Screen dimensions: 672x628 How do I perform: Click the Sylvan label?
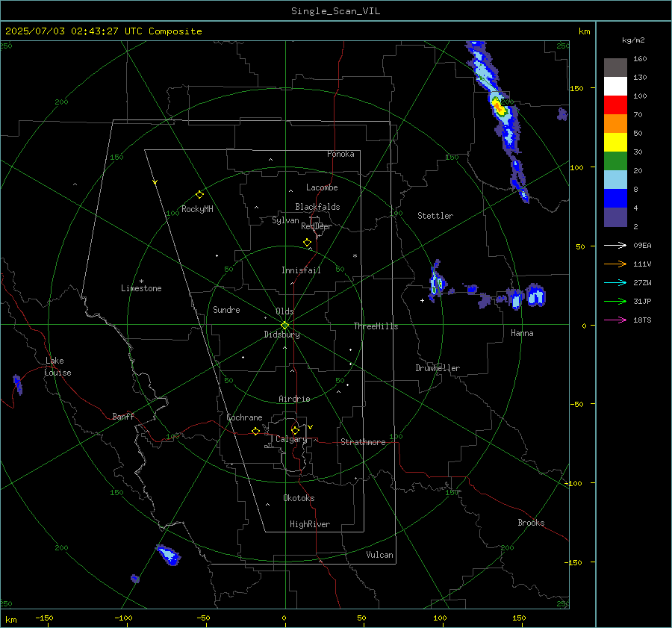[285, 220]
